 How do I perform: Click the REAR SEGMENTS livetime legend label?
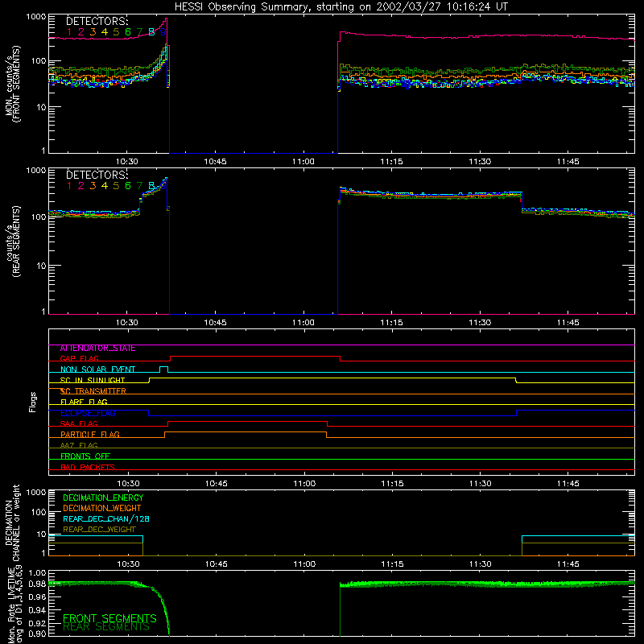[106, 627]
